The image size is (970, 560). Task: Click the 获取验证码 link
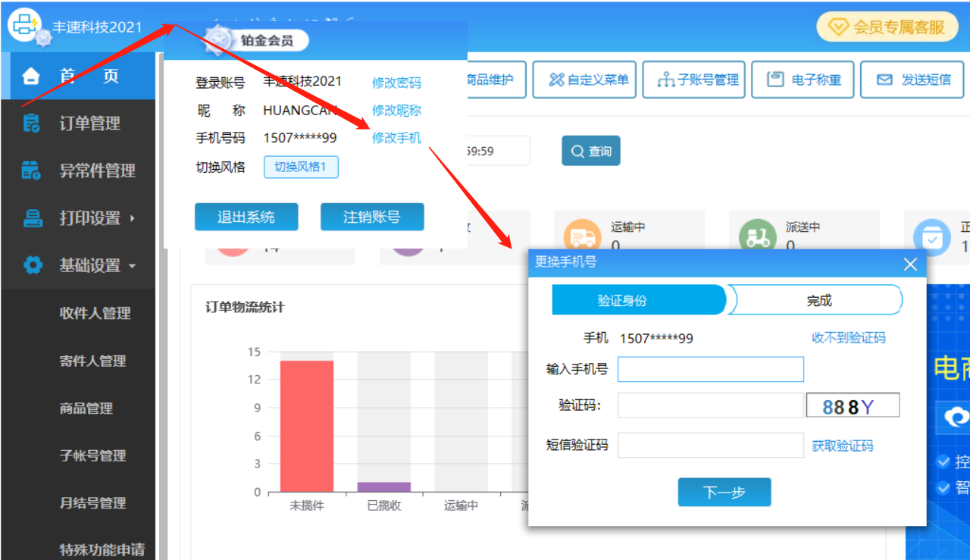(843, 446)
